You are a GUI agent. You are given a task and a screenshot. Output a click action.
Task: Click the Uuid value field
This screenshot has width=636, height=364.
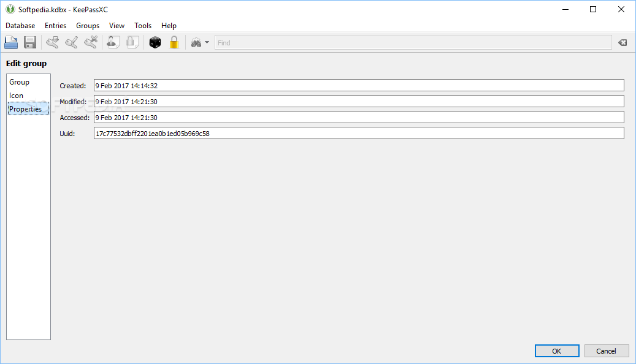(359, 134)
